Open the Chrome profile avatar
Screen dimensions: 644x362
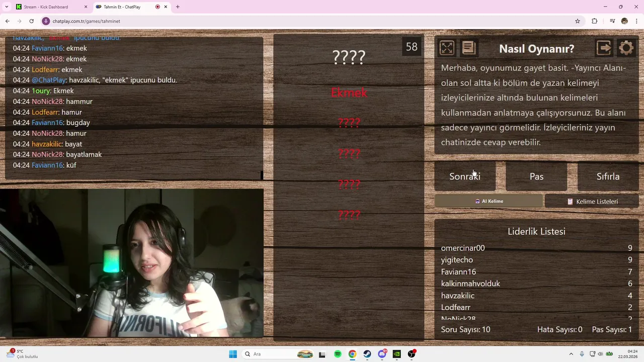(x=624, y=21)
